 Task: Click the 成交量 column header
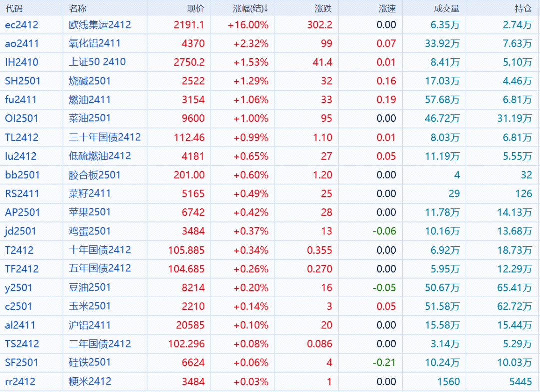tap(447, 8)
